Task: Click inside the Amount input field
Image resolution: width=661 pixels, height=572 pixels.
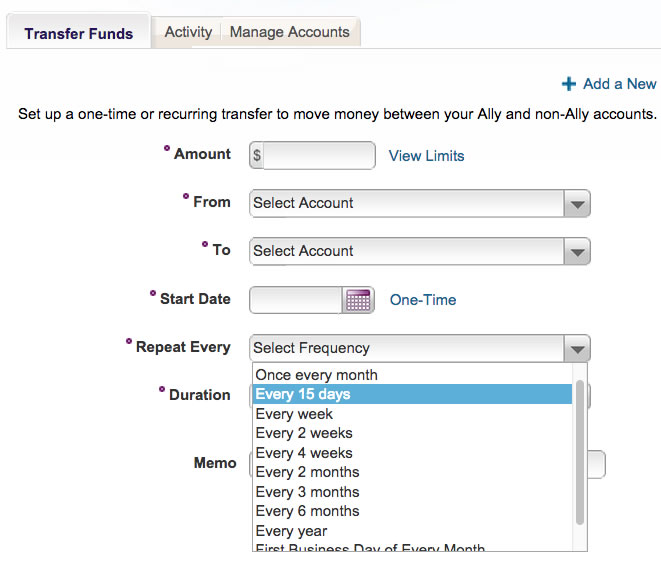Action: [x=318, y=156]
